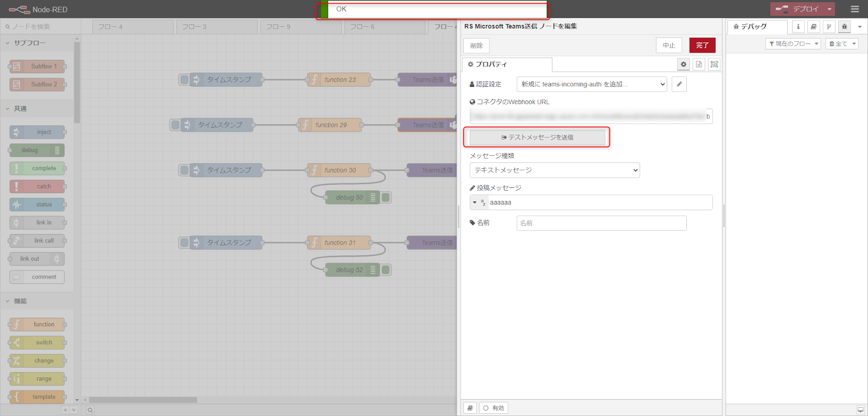Click the 削除 delete button
Viewport: 868px width, 416px height.
point(476,46)
